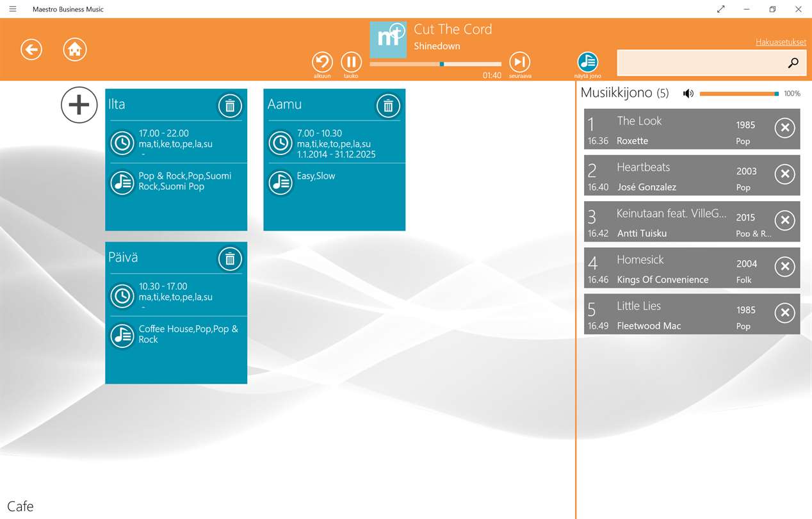Skip to next track with seuraava
The width and height of the screenshot is (812, 519).
point(520,62)
